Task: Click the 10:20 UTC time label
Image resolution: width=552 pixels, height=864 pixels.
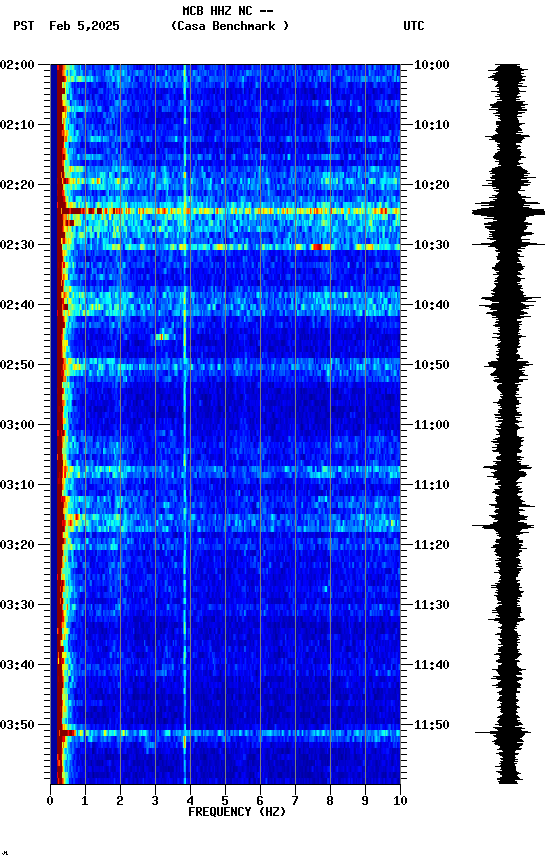Action: [432, 185]
